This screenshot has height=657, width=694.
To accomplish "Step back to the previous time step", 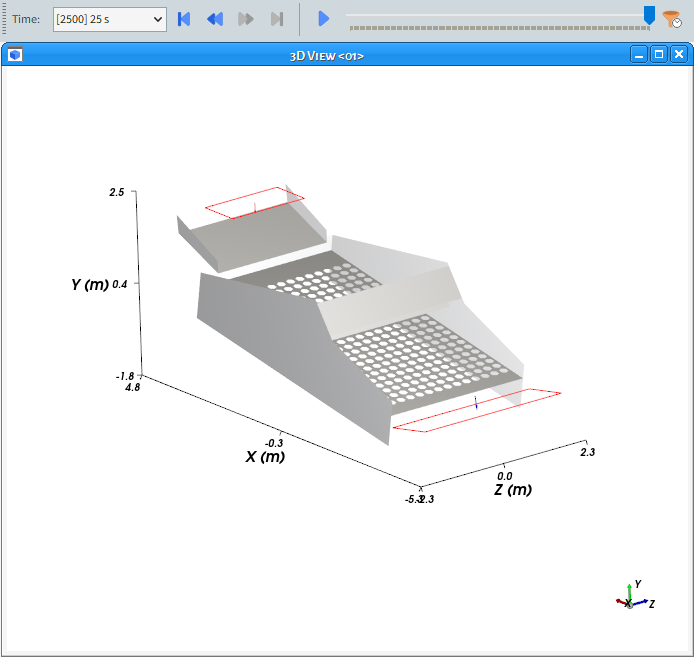I will pyautogui.click(x=214, y=19).
